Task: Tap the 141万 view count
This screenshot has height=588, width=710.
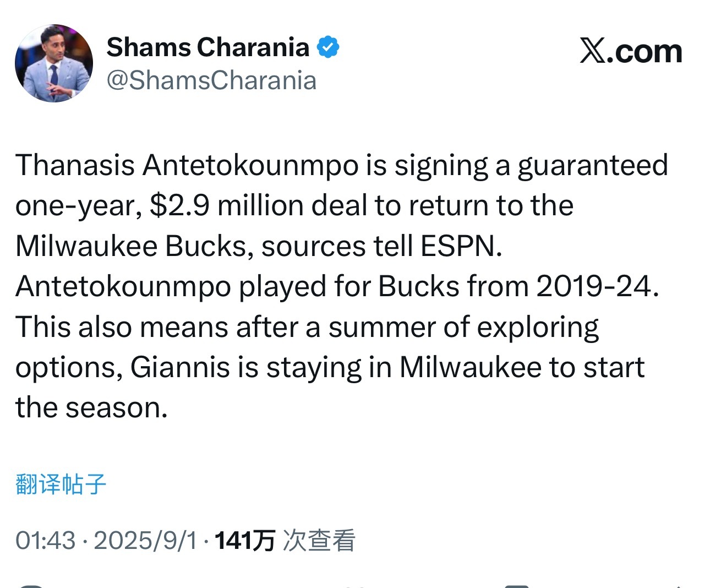Action: [x=245, y=540]
